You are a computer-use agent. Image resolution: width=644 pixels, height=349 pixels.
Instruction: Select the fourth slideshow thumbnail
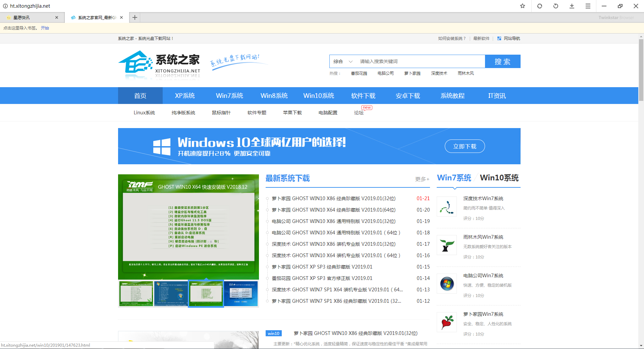241,294
